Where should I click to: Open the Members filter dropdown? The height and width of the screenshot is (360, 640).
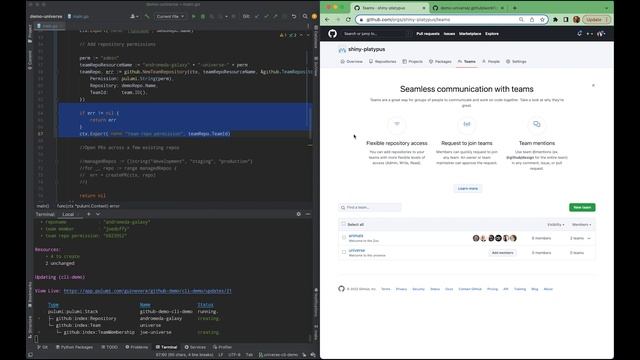(x=582, y=224)
